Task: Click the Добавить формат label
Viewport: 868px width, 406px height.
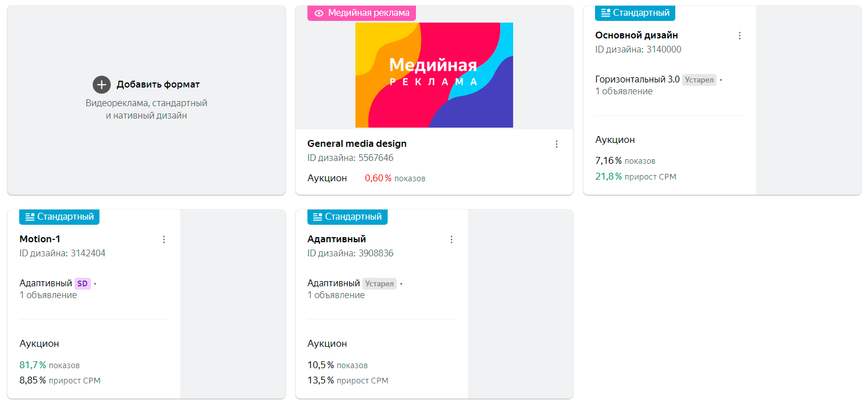Action: tap(158, 85)
